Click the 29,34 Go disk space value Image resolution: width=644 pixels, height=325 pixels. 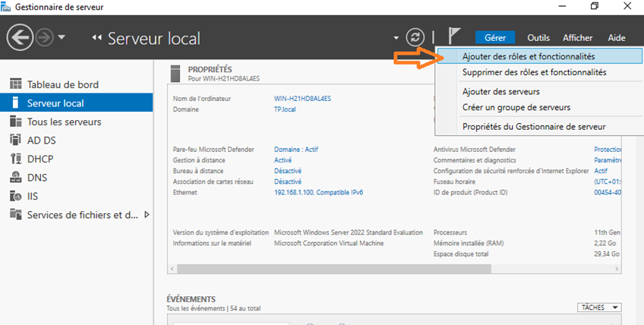[607, 254]
